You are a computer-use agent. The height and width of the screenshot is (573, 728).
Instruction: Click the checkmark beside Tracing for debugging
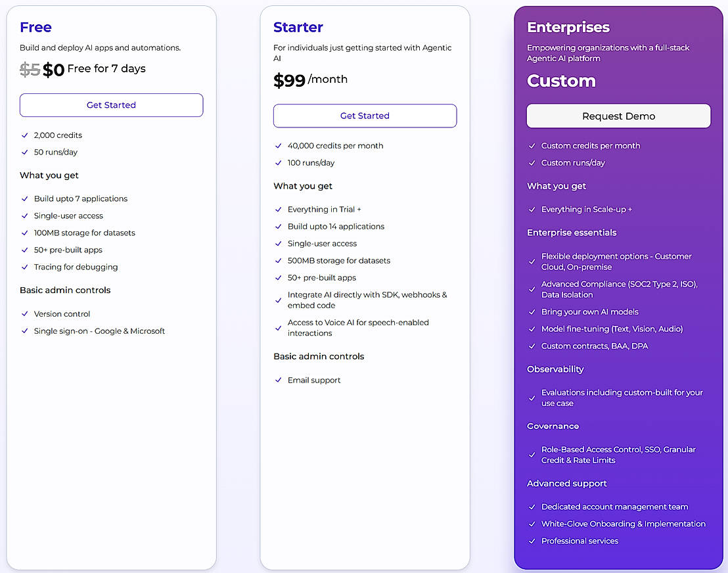click(x=24, y=267)
